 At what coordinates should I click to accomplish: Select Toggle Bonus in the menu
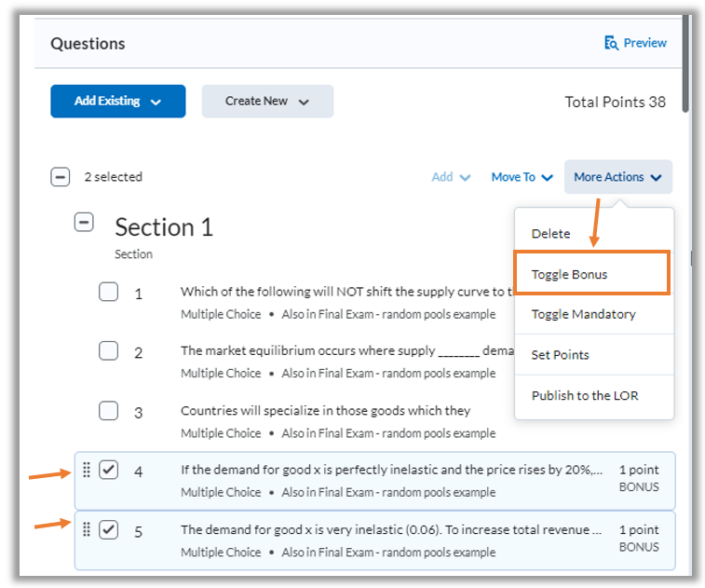coord(569,274)
